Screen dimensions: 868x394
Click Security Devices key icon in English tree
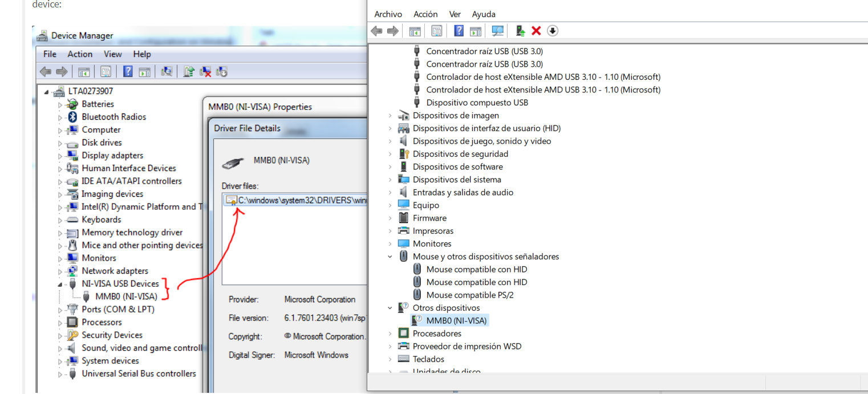coord(72,335)
